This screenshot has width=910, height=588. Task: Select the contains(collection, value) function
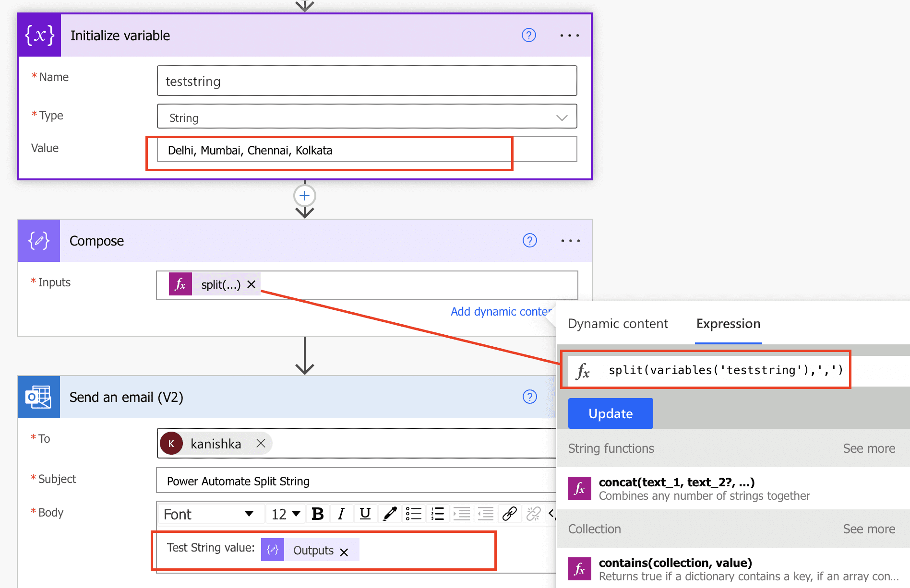[733, 569]
